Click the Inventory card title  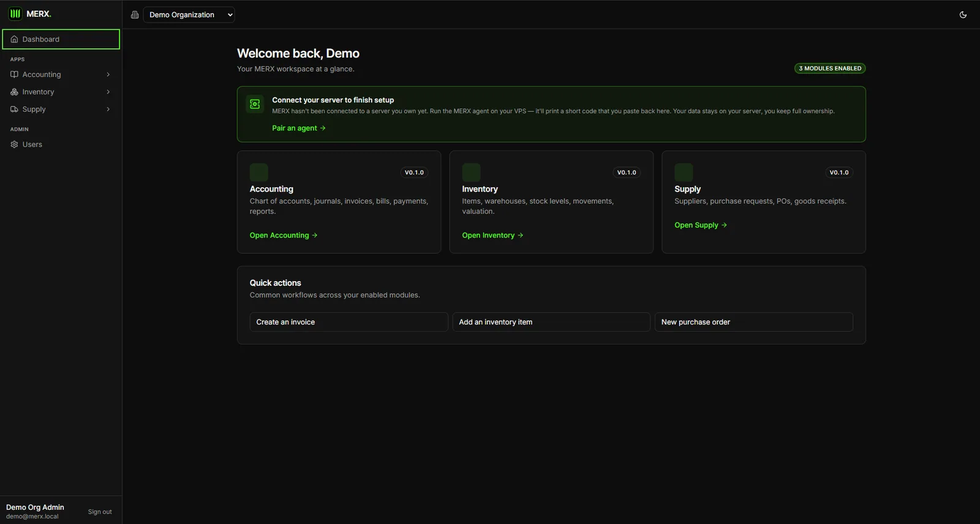point(480,189)
